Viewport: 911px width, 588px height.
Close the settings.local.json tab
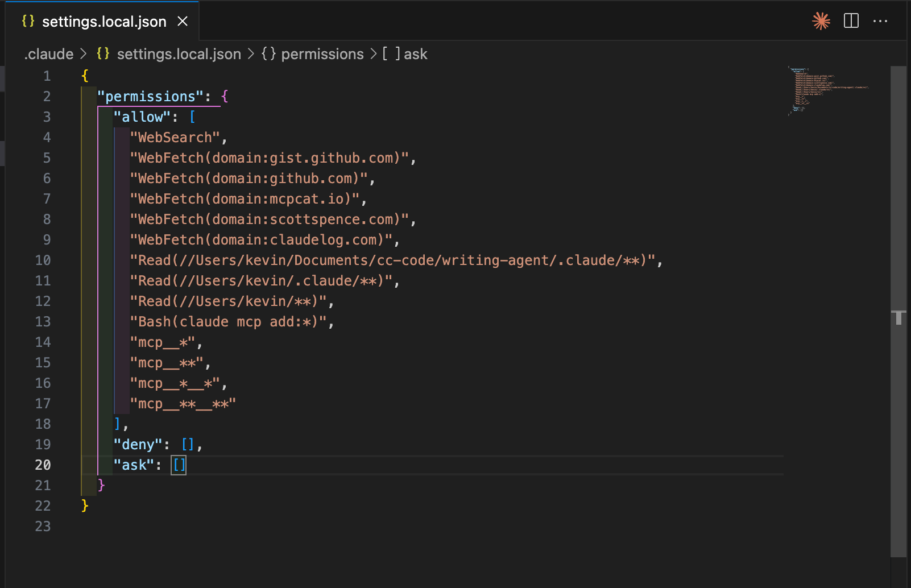183,21
